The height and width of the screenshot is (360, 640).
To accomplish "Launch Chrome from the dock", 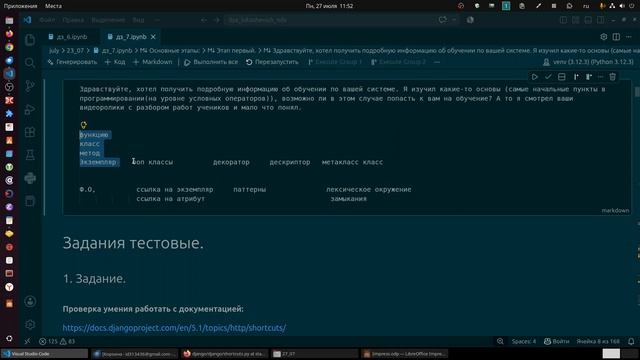I will click(9, 47).
